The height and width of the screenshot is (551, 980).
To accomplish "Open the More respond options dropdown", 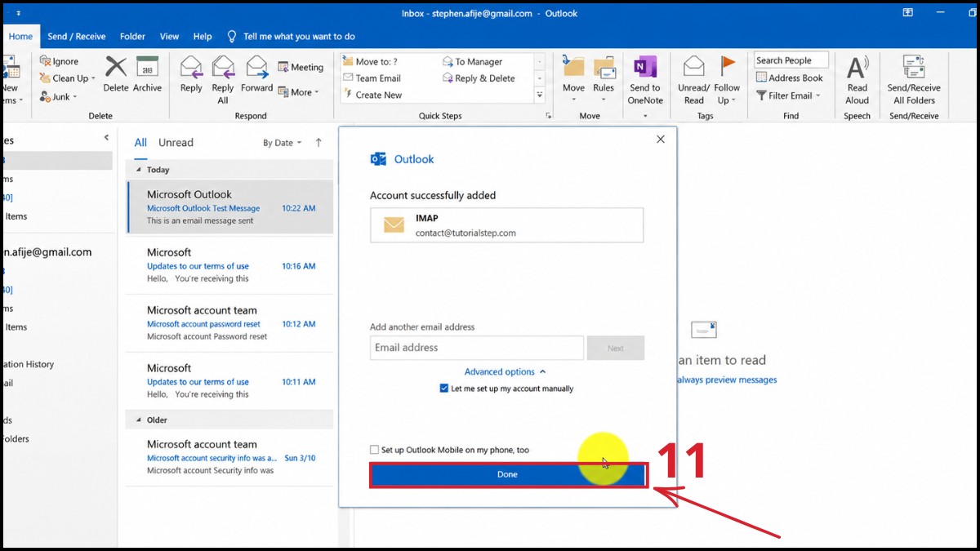I will point(299,92).
